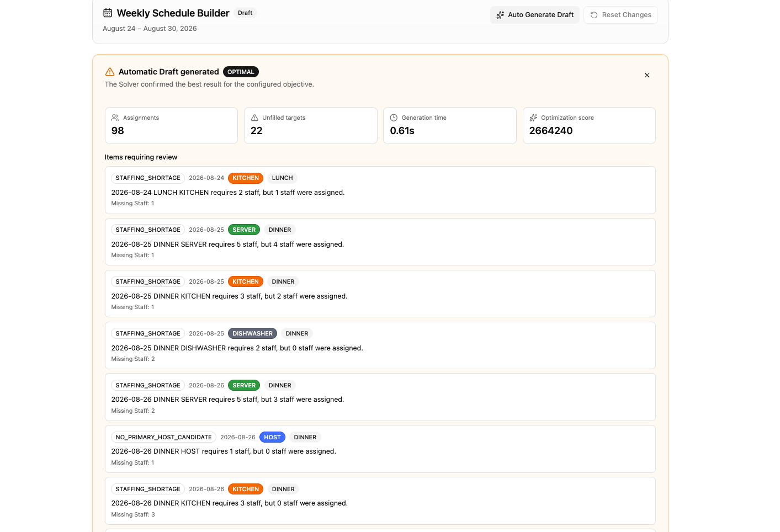
Task: Click the Reset Changes button
Action: coord(620,15)
